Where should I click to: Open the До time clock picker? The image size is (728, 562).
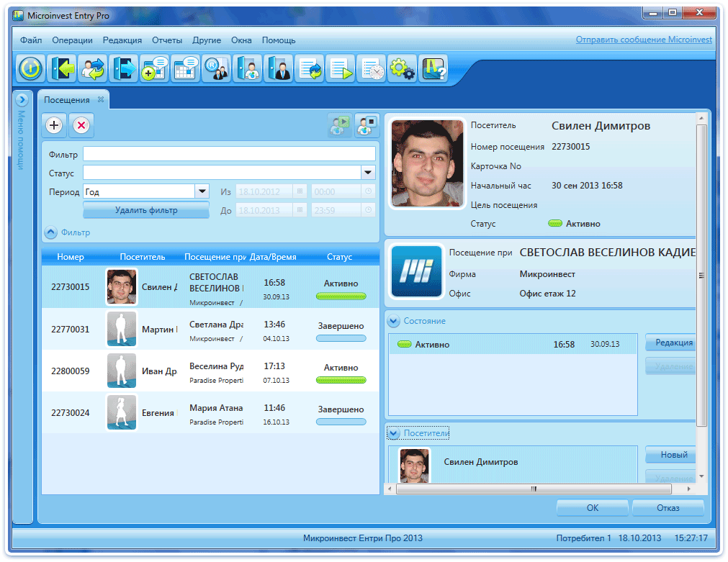[x=368, y=210]
